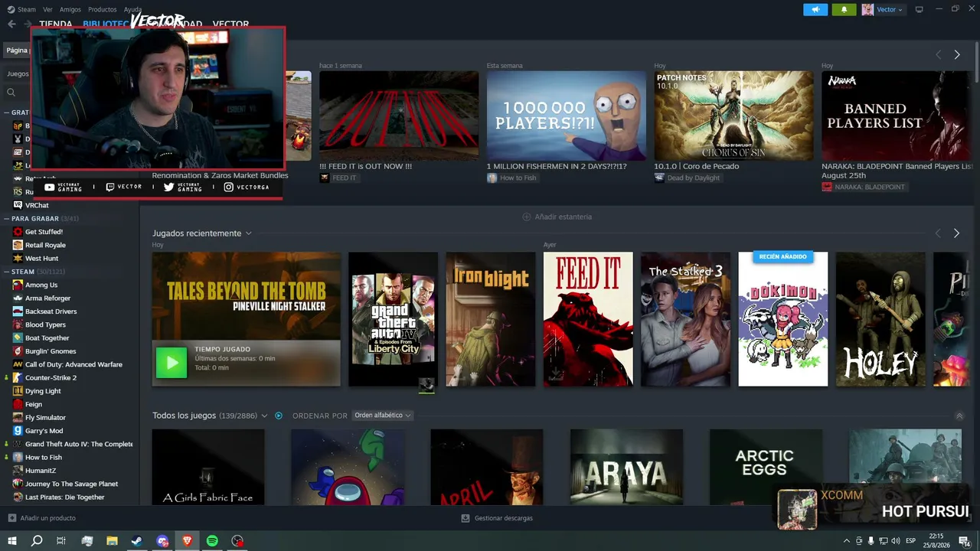Click the plus icon beside Añadir estantería

526,217
